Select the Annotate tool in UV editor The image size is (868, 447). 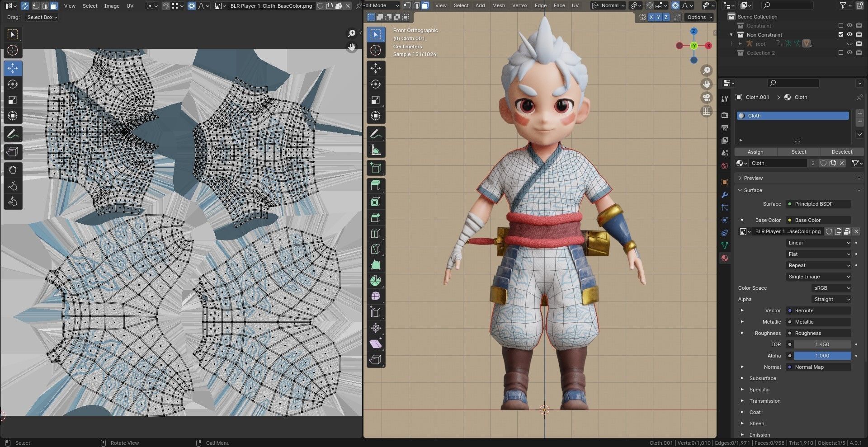point(13,134)
